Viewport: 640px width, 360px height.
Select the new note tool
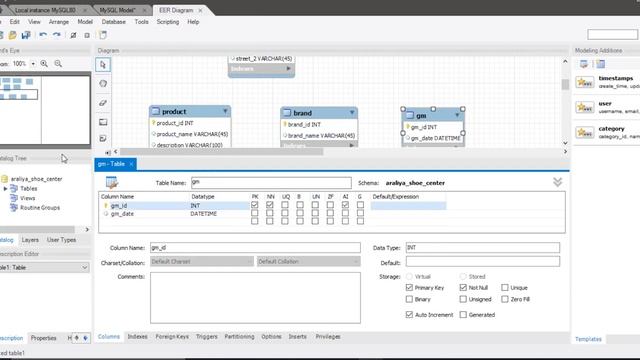pyautogui.click(x=103, y=138)
